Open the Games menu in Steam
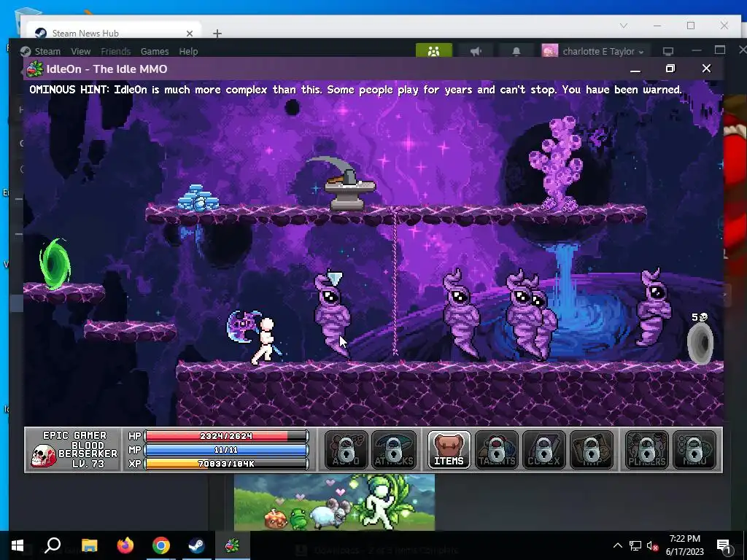Viewport: 747px width, 560px height. tap(155, 52)
